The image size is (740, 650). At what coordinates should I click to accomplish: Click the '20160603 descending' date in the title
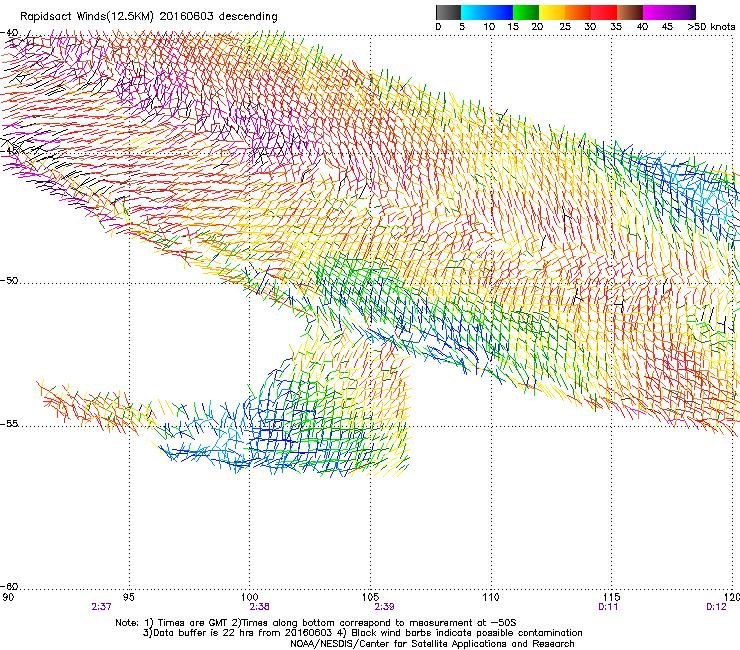coord(219,17)
